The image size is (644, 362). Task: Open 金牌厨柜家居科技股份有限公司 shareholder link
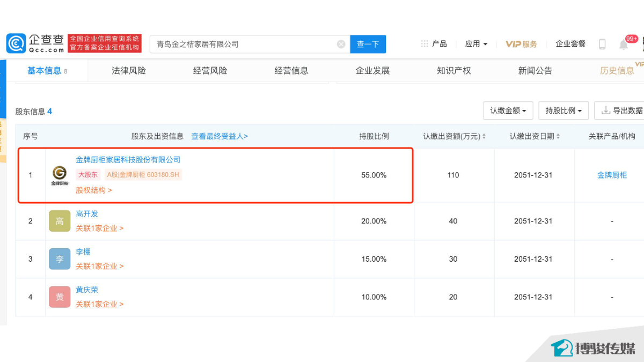[128, 160]
